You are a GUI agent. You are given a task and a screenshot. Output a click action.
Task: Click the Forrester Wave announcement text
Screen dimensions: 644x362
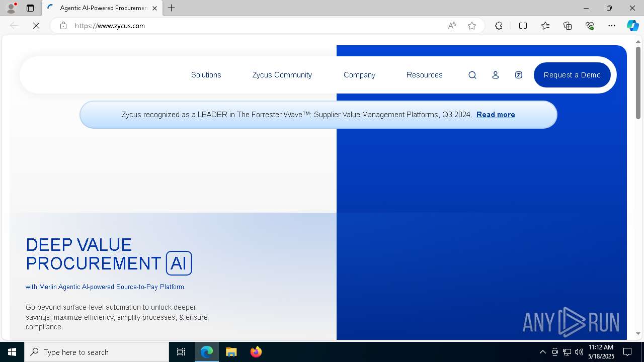click(297, 115)
